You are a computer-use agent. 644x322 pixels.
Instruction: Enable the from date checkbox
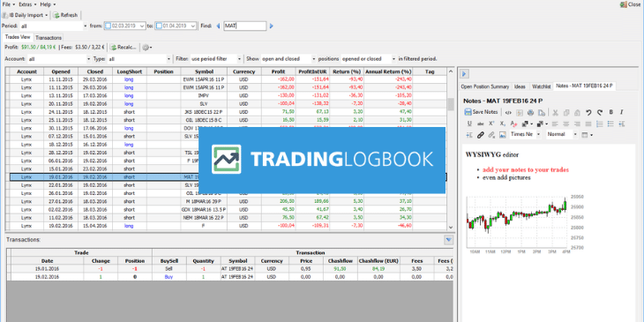pos(108,26)
